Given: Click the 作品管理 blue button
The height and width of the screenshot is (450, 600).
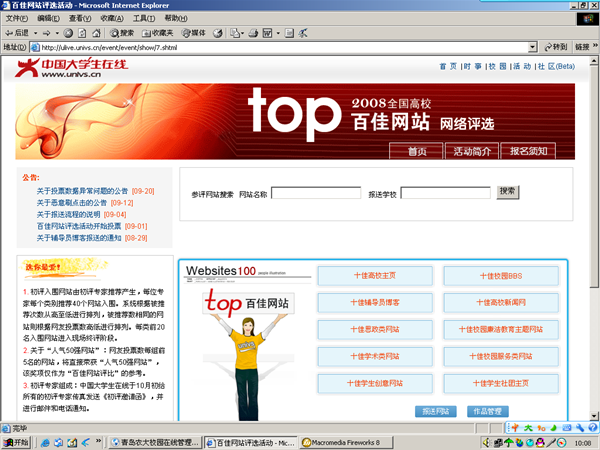Looking at the screenshot, I should [x=488, y=412].
